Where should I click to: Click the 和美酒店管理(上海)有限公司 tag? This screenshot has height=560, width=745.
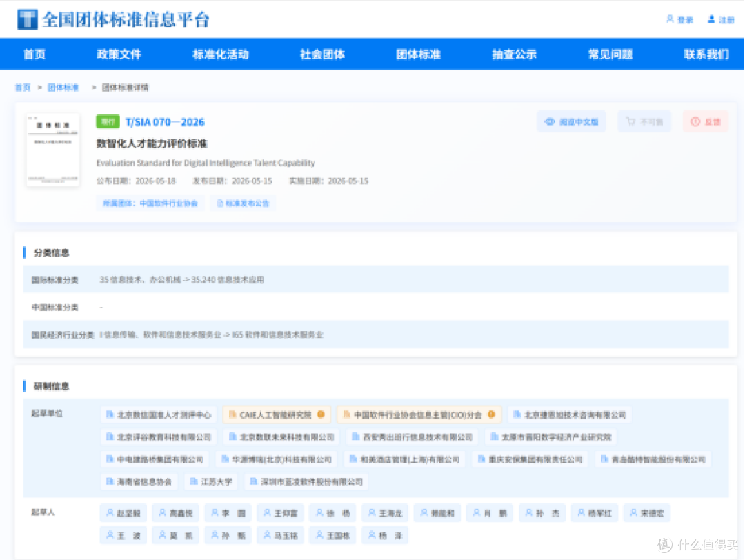[404, 459]
